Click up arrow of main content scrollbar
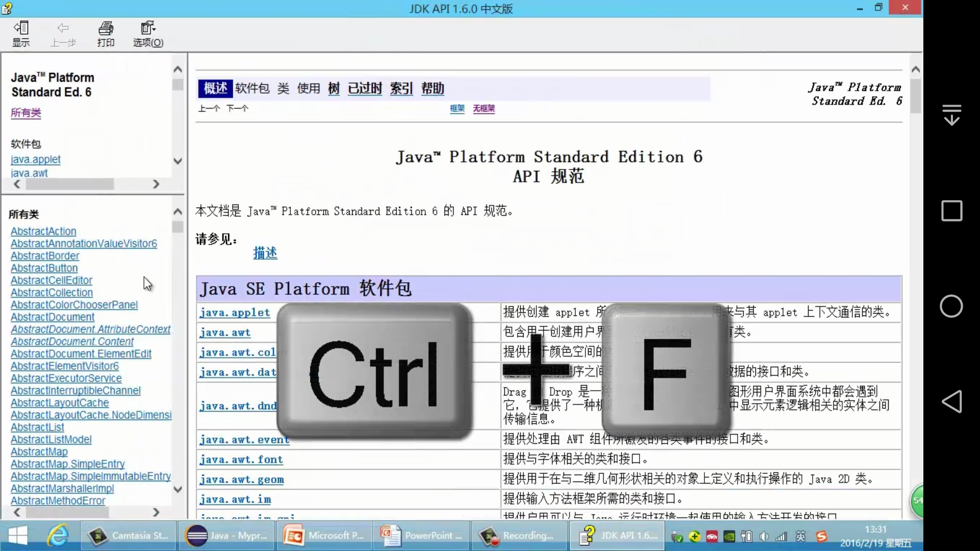This screenshot has width=980, height=551. click(916, 69)
